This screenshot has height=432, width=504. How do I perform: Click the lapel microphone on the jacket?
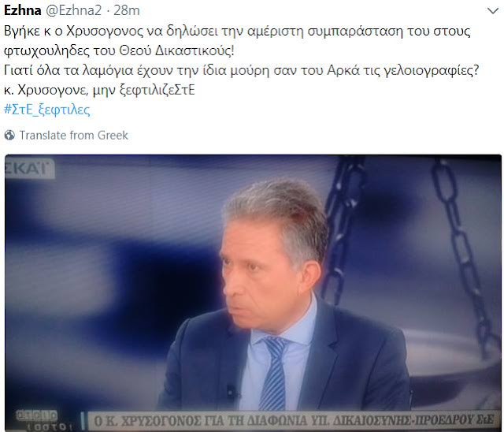click(231, 391)
